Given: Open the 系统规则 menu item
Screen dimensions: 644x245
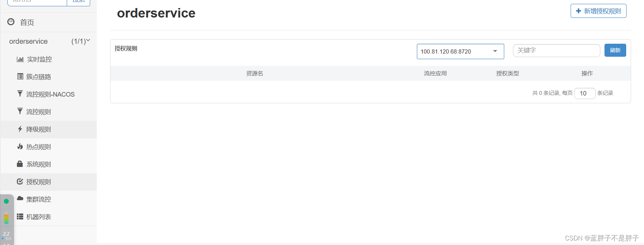Looking at the screenshot, I should click(x=49, y=164).
